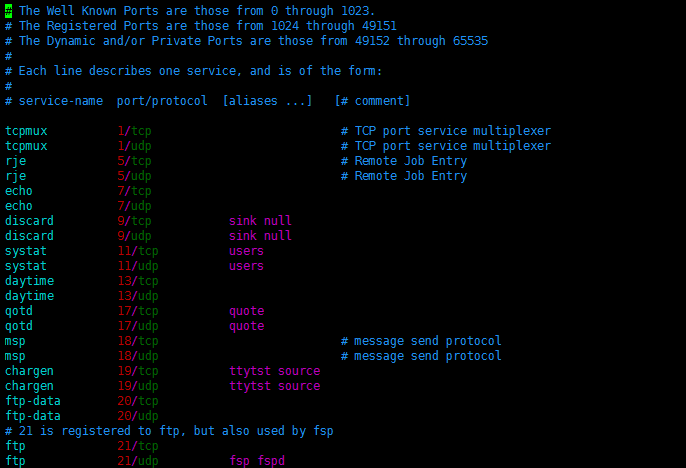Click "TCP port service multiplexer" on tcpmux 1/udp line
Screen dimensions: 686x468
(452, 146)
